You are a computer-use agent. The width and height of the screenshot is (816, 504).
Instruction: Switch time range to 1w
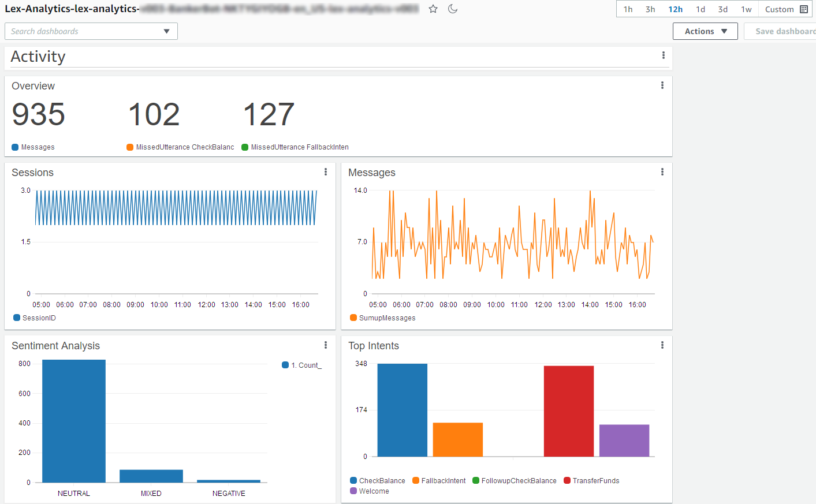746,9
